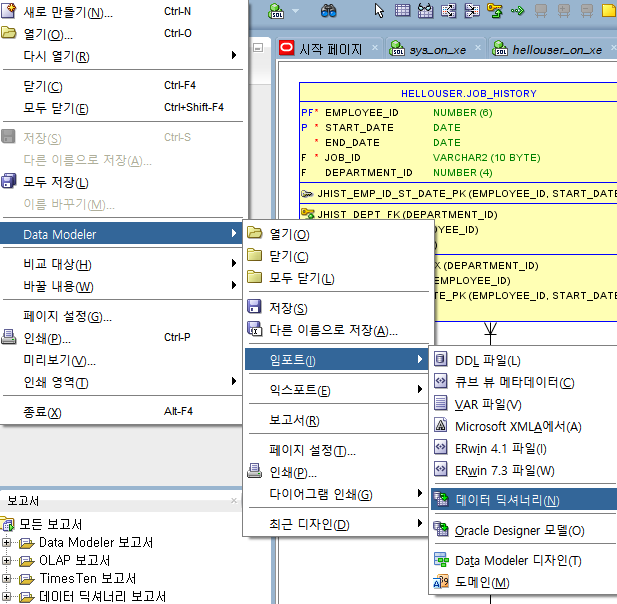The width and height of the screenshot is (617, 604).
Task: Click the new table toolbar icon
Action: click(402, 10)
